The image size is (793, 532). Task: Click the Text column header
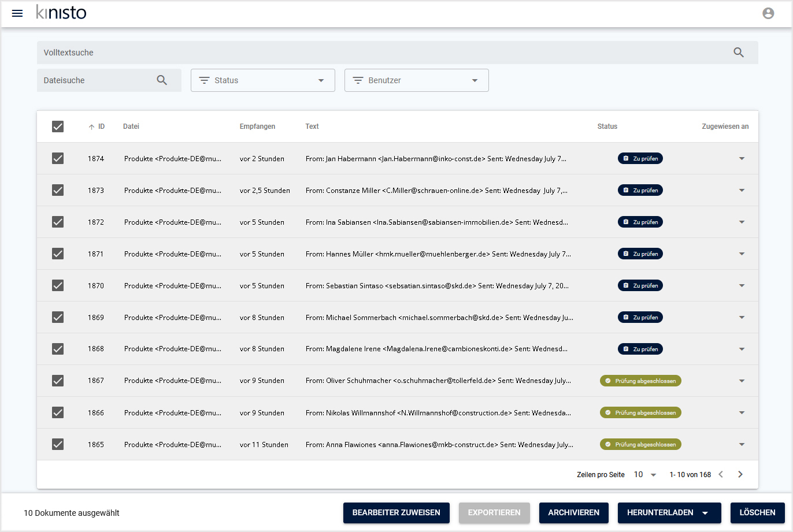312,127
